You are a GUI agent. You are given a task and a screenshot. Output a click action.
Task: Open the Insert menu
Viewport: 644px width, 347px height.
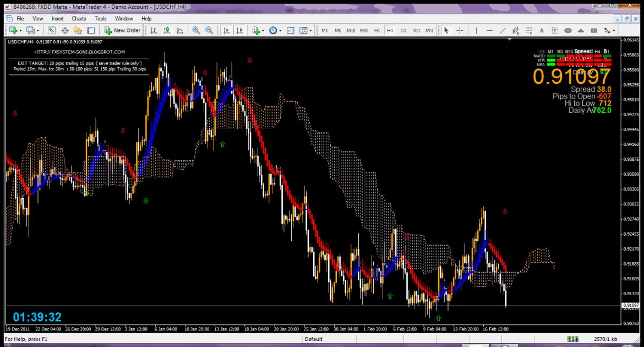pos(57,19)
